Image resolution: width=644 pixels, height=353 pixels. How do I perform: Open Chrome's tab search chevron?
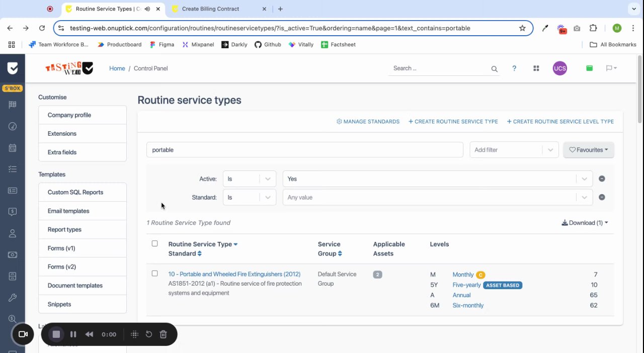(x=633, y=9)
